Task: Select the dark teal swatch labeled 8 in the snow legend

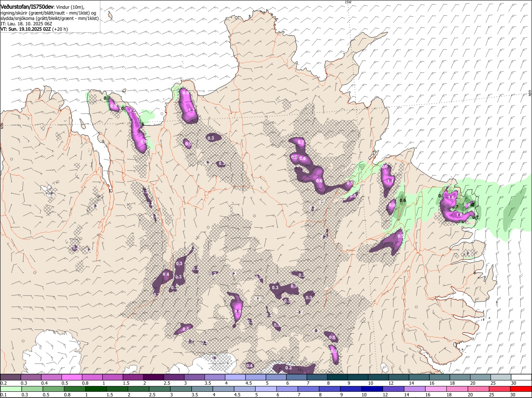Action: (337, 377)
